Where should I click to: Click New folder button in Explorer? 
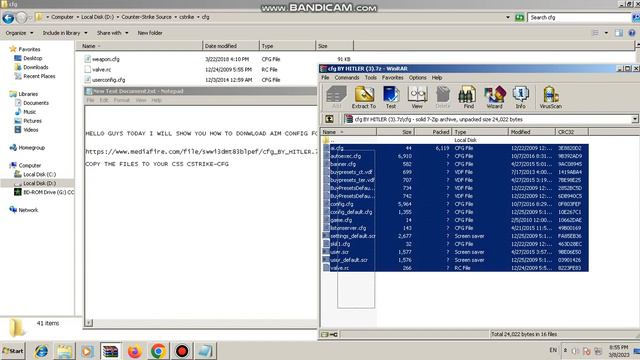(x=150, y=33)
